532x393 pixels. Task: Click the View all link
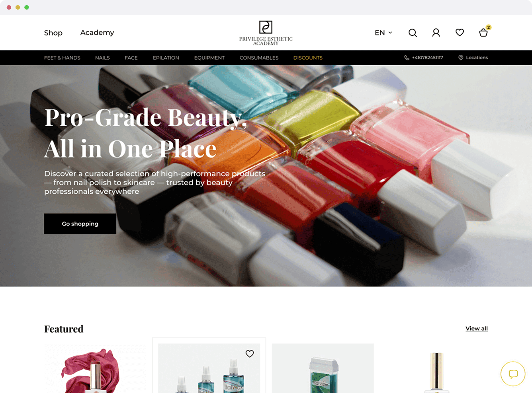pyautogui.click(x=477, y=329)
